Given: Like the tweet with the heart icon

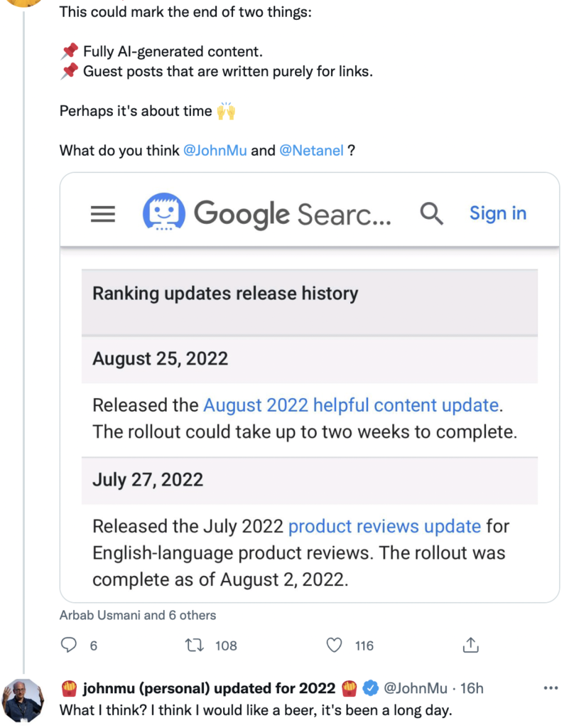Looking at the screenshot, I should point(334,646).
